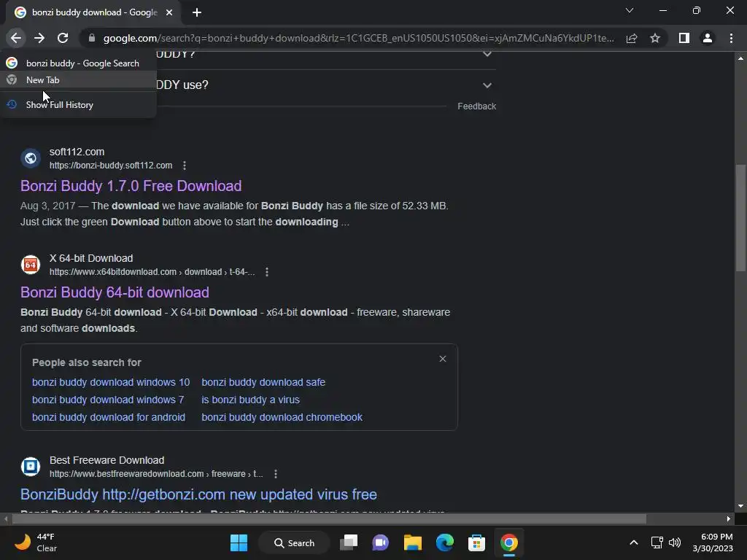
Task: Select 'New Tab' in back history menu
Action: pyautogui.click(x=78, y=80)
